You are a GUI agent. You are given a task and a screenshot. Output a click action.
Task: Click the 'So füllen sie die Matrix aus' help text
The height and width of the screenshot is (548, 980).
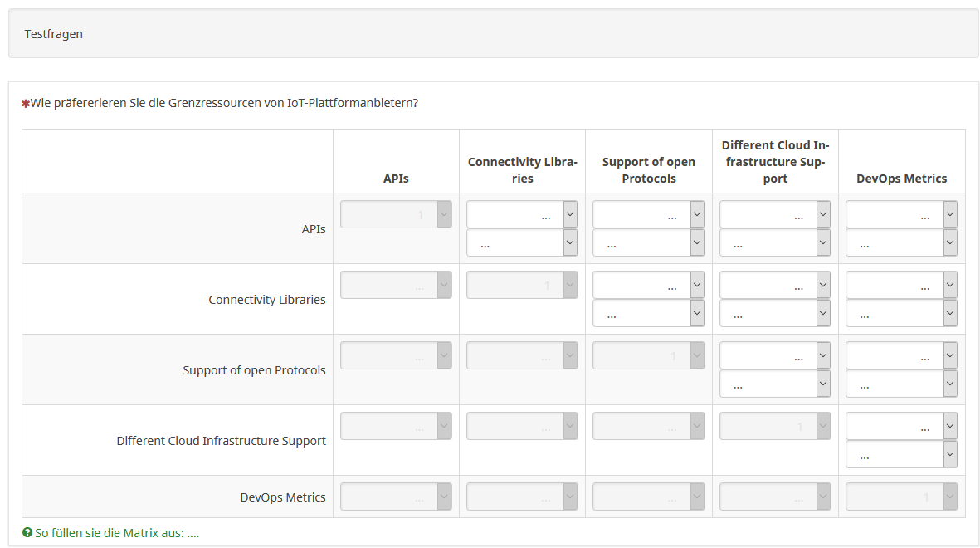point(117,533)
